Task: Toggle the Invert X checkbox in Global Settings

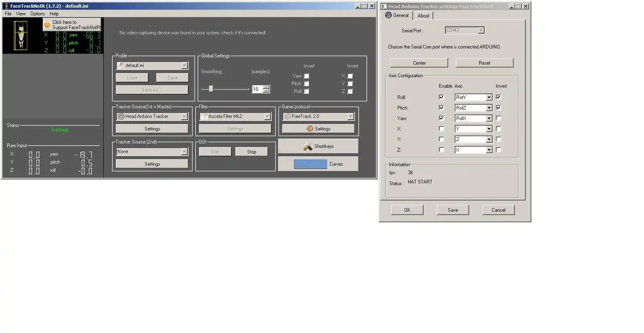Action: 350,76
